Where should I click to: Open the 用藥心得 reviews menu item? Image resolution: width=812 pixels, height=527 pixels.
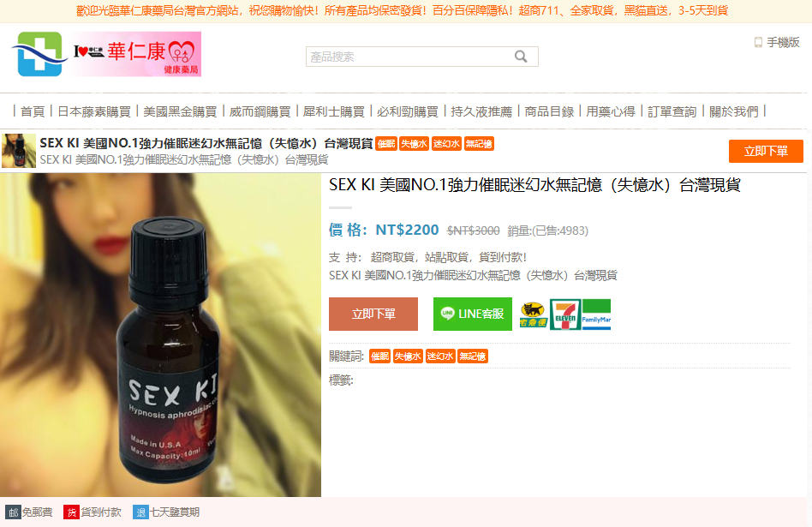pyautogui.click(x=611, y=111)
